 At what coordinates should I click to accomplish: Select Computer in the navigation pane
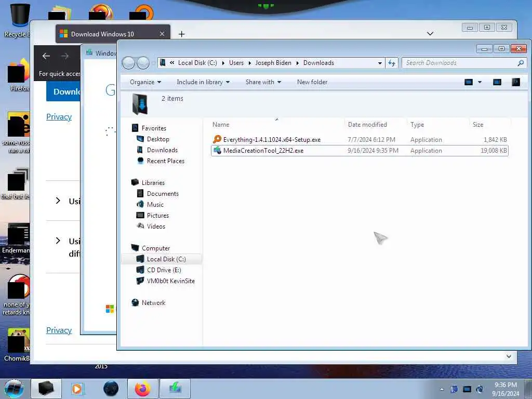coord(156,248)
